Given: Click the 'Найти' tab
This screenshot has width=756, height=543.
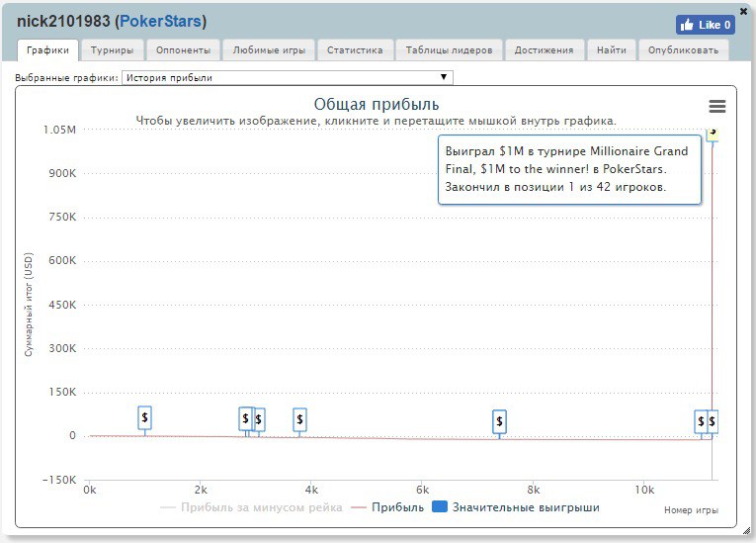Looking at the screenshot, I should point(611,49).
